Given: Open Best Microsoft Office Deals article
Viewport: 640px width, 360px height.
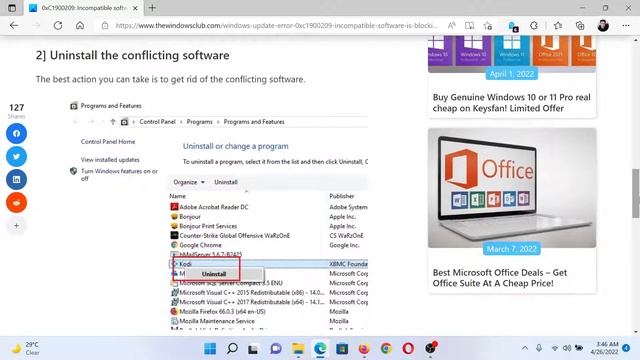Looking at the screenshot, I should 500,278.
